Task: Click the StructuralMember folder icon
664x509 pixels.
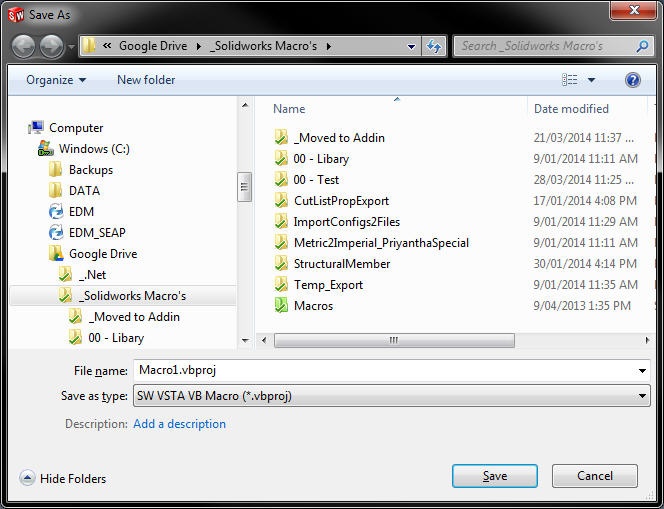Action: click(281, 263)
